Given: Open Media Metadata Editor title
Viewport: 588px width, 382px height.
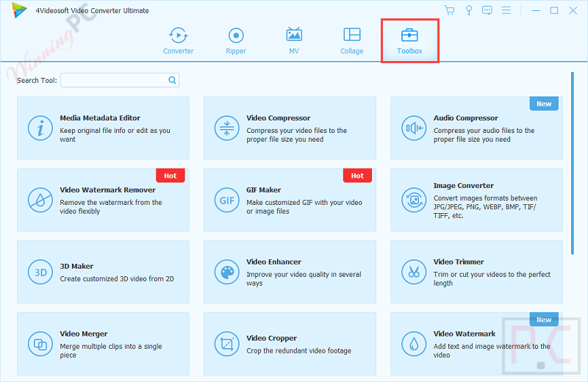Looking at the screenshot, I should 100,118.
